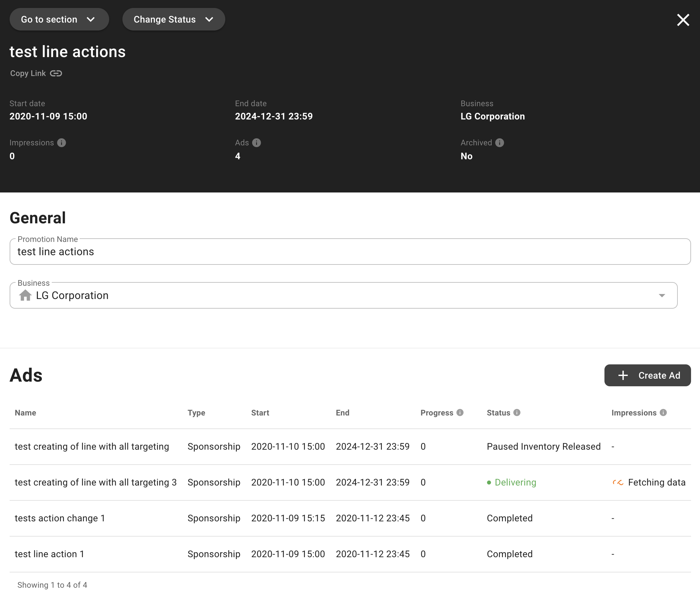Click the Archived info icon

(499, 143)
